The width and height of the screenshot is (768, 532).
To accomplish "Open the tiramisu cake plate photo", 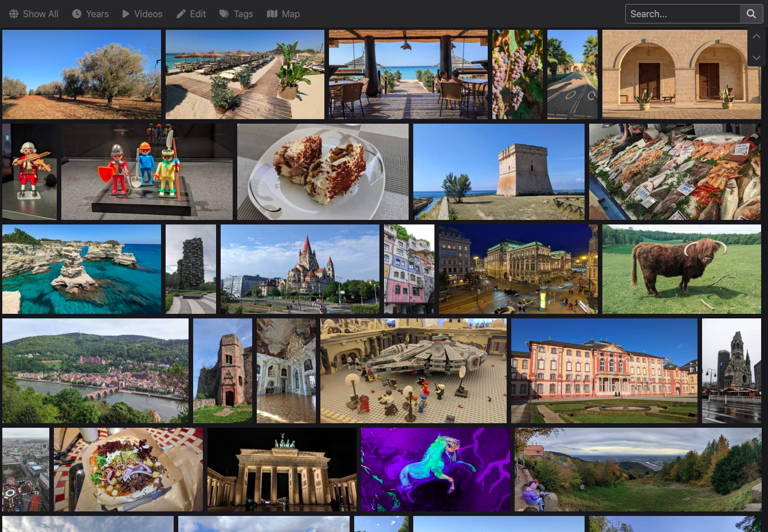I will [323, 172].
